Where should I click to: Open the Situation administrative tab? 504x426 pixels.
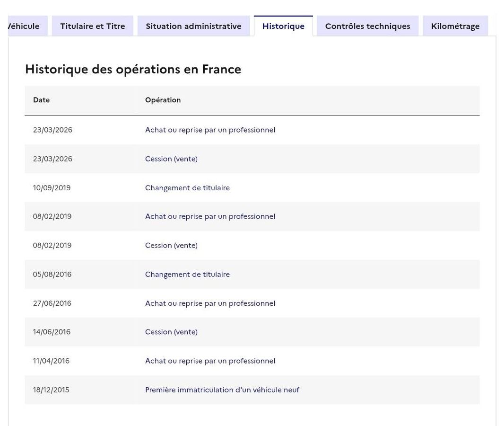pyautogui.click(x=193, y=26)
